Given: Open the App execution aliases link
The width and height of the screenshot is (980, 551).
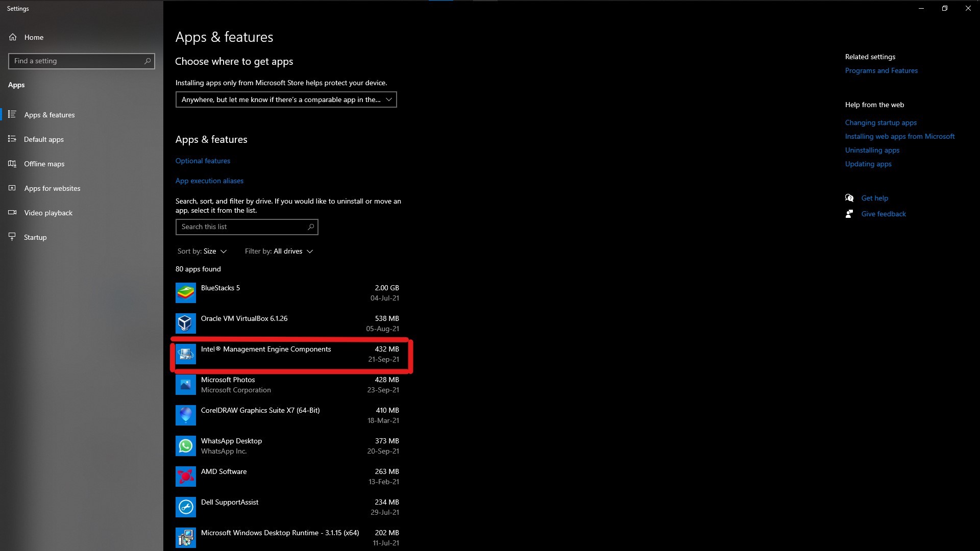Looking at the screenshot, I should (209, 181).
